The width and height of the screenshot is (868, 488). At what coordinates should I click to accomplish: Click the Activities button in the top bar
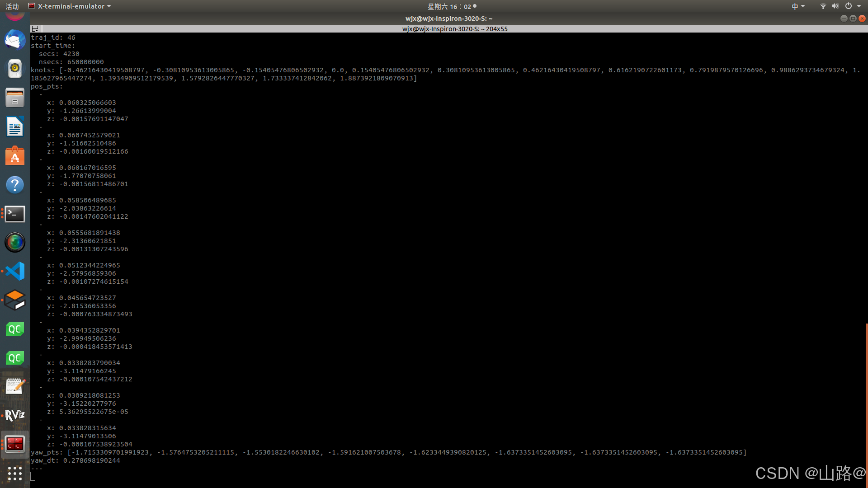coord(12,6)
